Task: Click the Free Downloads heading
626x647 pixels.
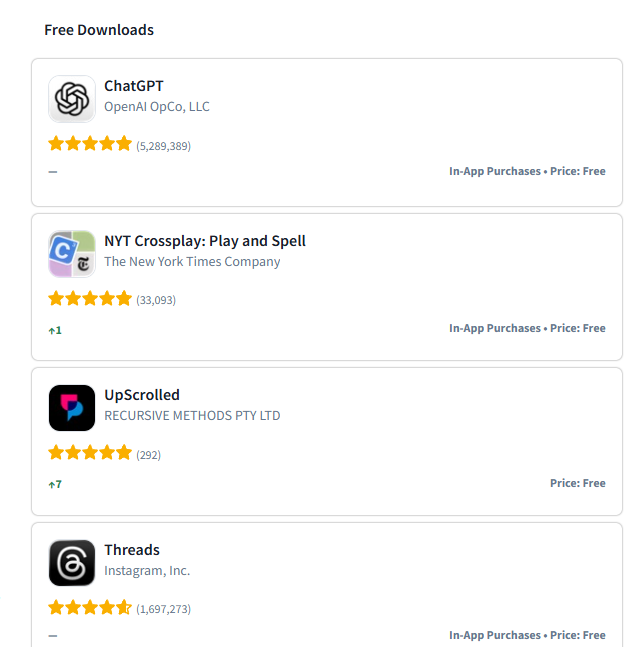Action: (99, 30)
